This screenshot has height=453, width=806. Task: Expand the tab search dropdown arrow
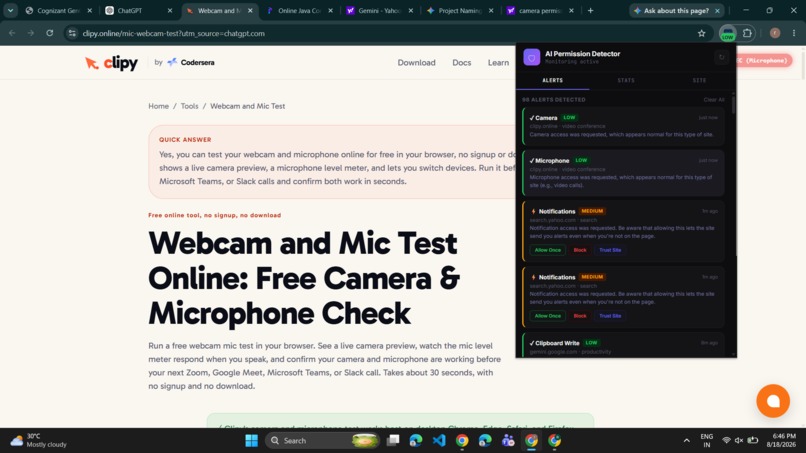coord(10,10)
